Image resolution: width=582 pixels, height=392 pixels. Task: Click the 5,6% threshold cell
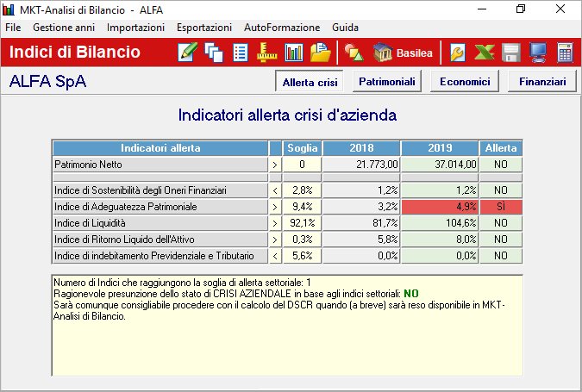click(x=302, y=256)
